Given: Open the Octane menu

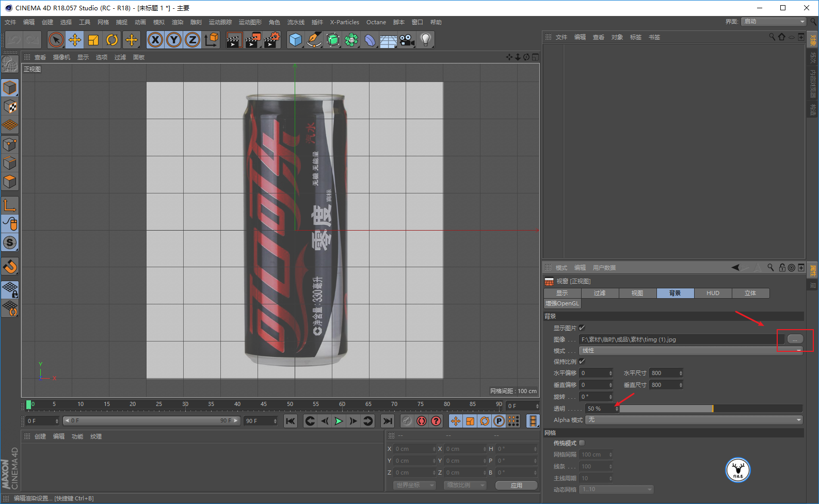Looking at the screenshot, I should 376,22.
